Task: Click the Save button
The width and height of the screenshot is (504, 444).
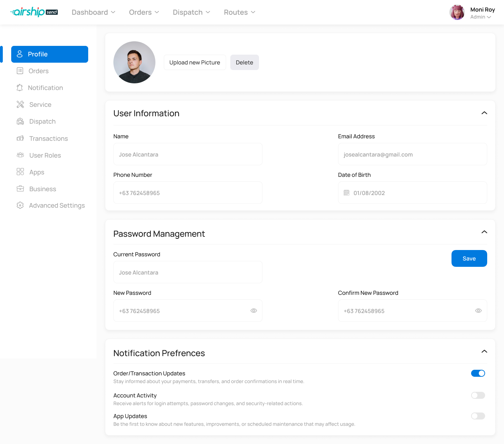Action: [x=469, y=258]
